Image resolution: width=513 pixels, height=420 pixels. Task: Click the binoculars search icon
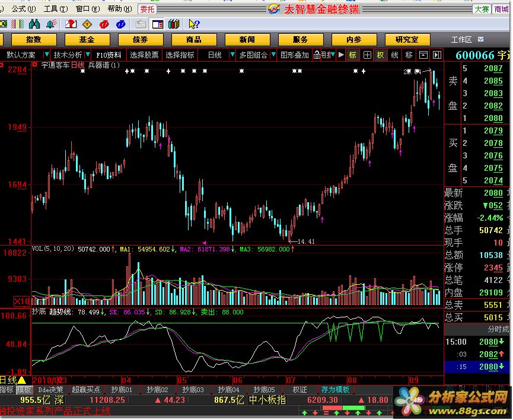pos(34,24)
